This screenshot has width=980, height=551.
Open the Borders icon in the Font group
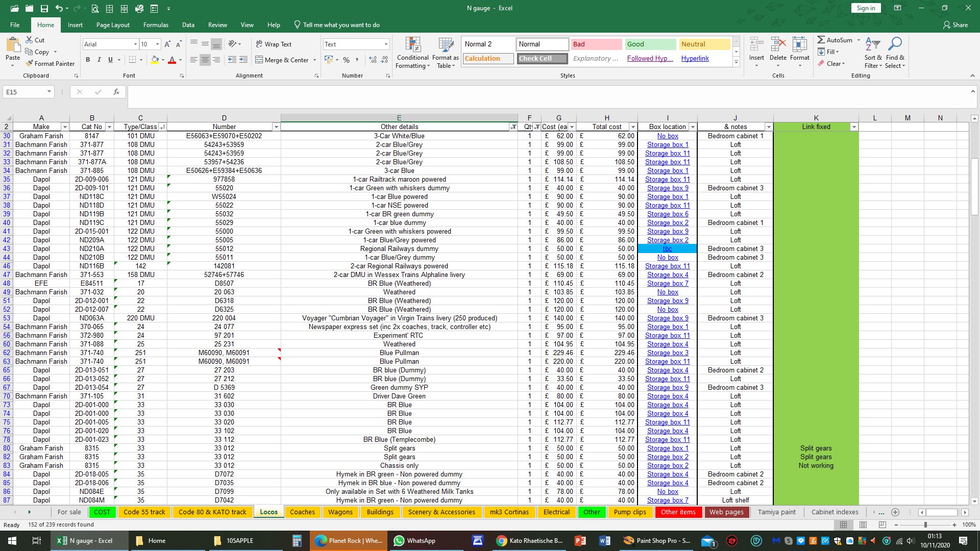132,60
